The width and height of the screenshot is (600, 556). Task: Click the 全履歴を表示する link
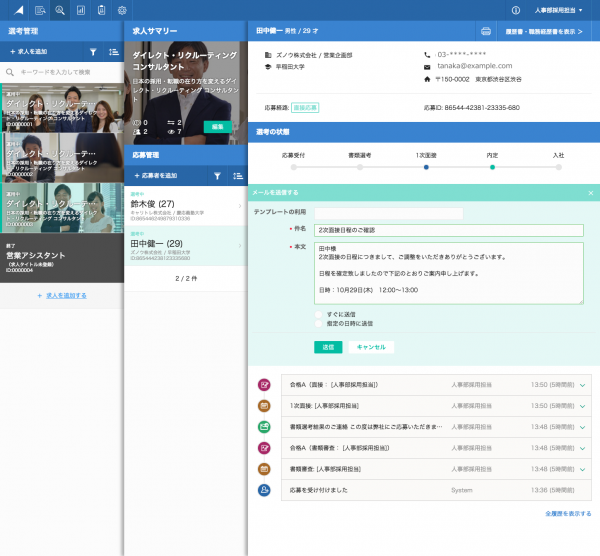[568, 514]
